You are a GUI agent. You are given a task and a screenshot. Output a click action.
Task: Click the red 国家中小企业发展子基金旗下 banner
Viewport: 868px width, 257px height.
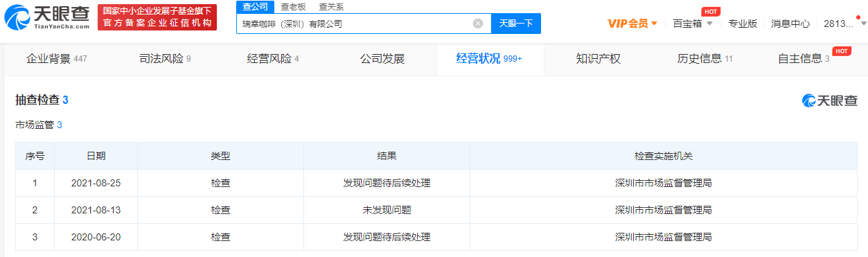tap(157, 17)
